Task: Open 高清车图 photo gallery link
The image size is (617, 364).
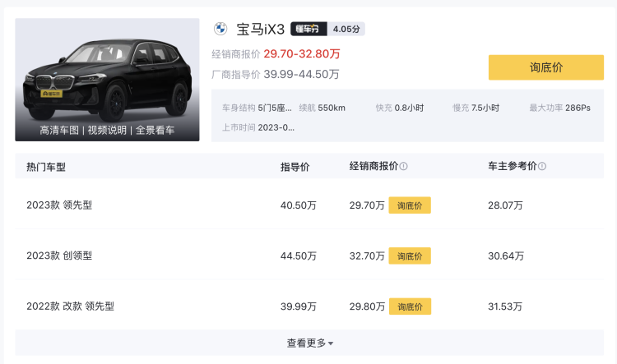Action: pyautogui.click(x=59, y=130)
